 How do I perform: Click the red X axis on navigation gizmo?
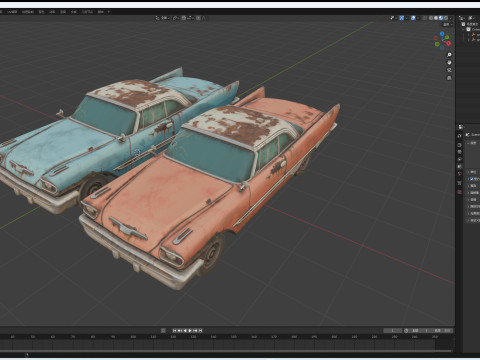coord(448,43)
